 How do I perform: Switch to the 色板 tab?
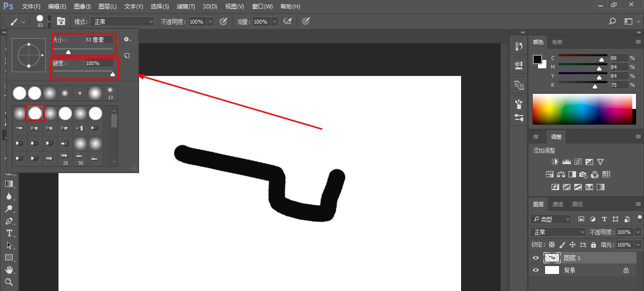point(557,42)
